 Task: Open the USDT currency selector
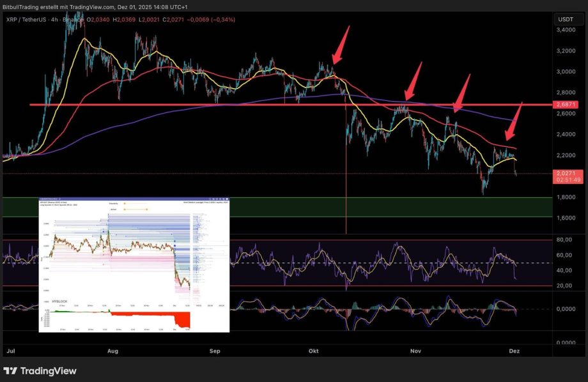click(x=565, y=19)
